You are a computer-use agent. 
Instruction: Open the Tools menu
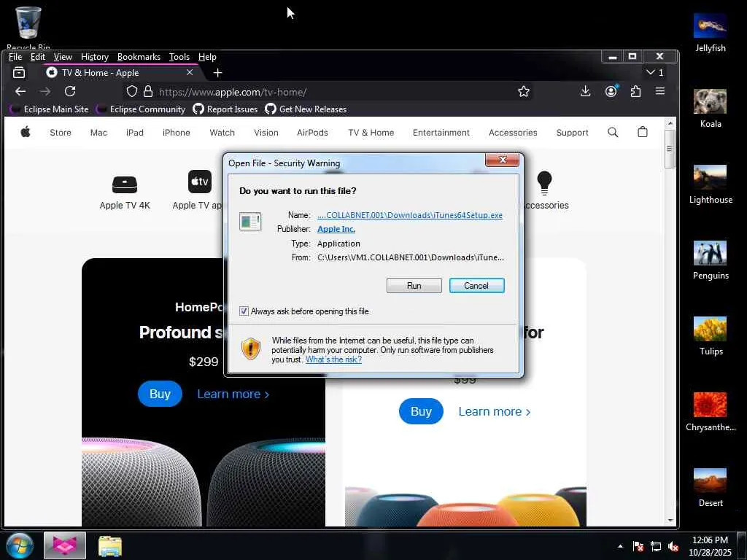pyautogui.click(x=179, y=57)
